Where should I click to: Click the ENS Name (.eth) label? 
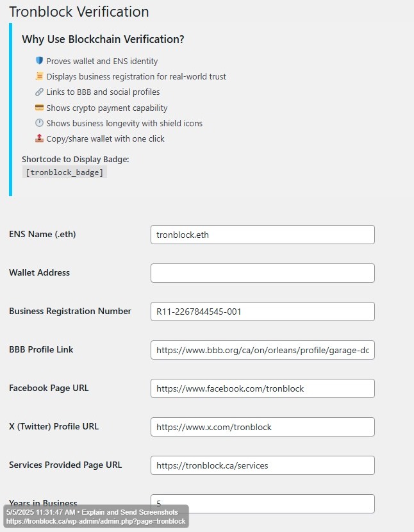42,234
